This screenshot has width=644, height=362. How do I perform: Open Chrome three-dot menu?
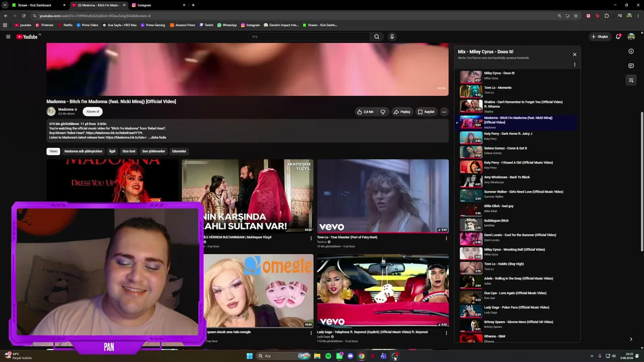(638, 16)
